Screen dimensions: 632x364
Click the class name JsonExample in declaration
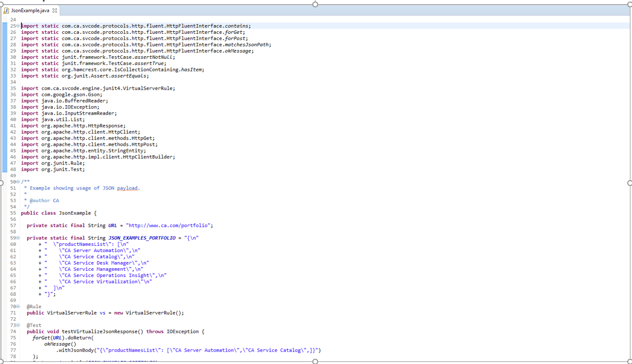click(x=75, y=213)
